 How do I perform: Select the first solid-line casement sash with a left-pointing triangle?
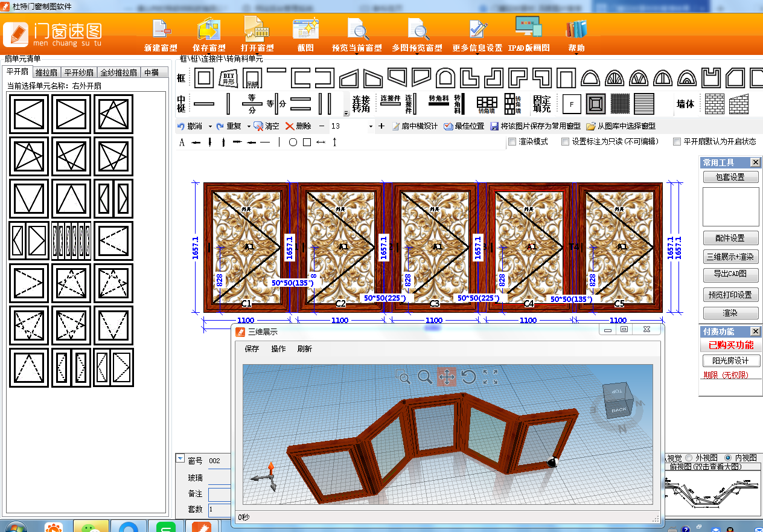29,114
